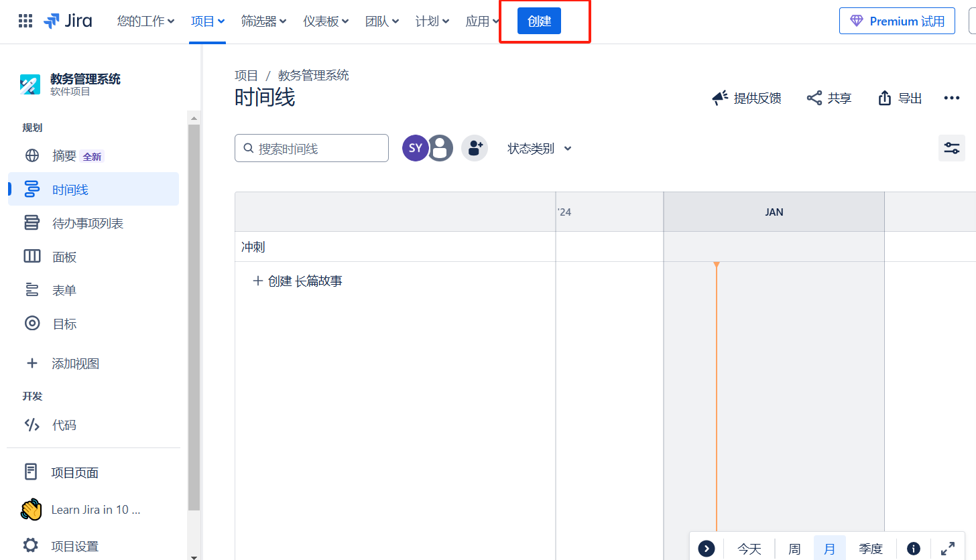The height and width of the screenshot is (560, 976).
Task: Enter fullscreen with the expand arrows icon
Action: [948, 549]
